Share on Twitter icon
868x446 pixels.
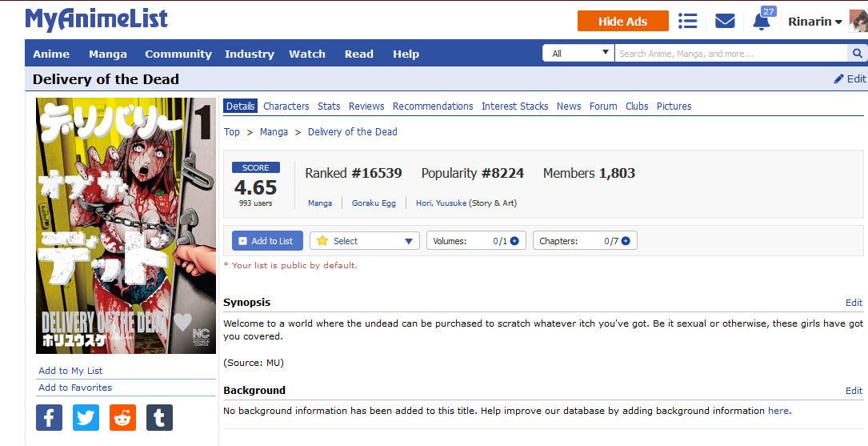(x=86, y=417)
